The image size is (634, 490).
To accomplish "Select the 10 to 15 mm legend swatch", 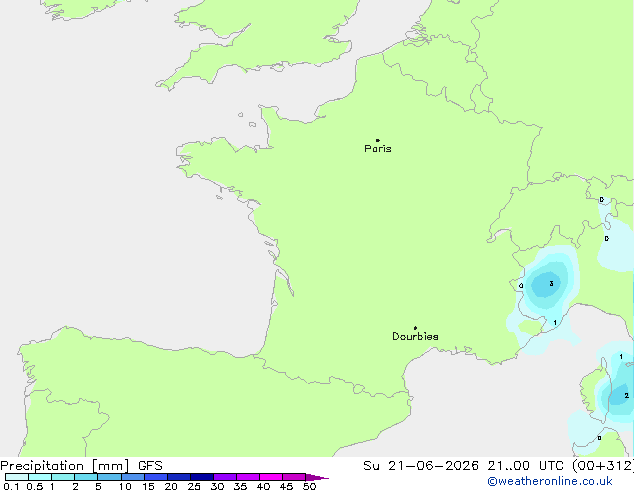I will coord(133,477).
